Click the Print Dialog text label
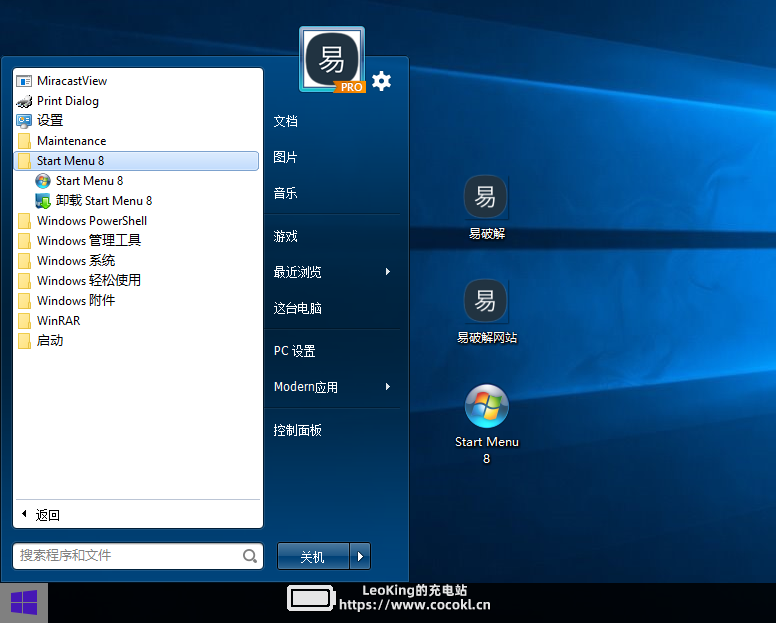Screen dimensions: 776x623 click(x=68, y=101)
